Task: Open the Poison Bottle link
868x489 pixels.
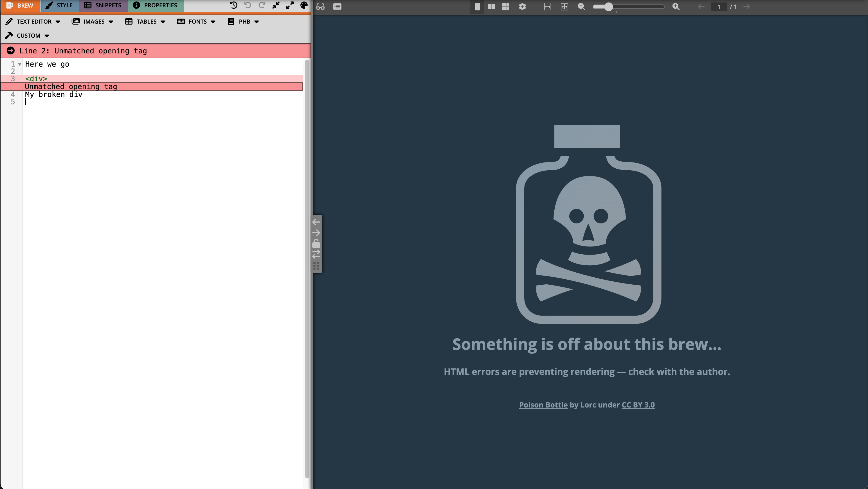Action: (543, 405)
